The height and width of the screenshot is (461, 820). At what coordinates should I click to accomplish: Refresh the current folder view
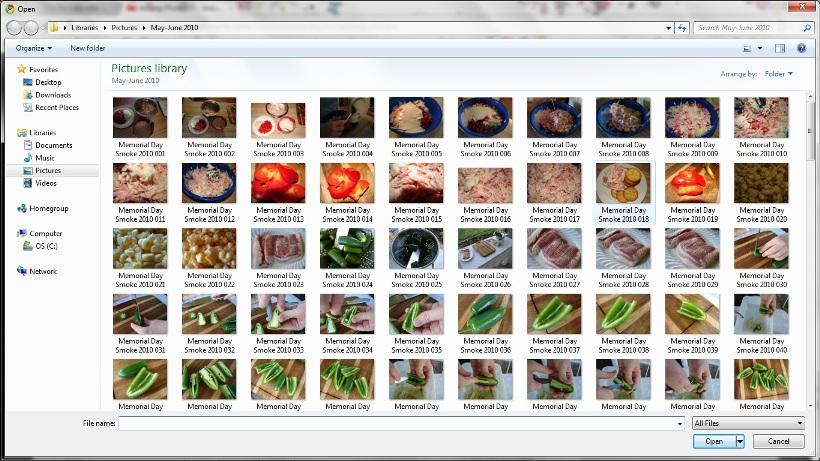pos(682,28)
